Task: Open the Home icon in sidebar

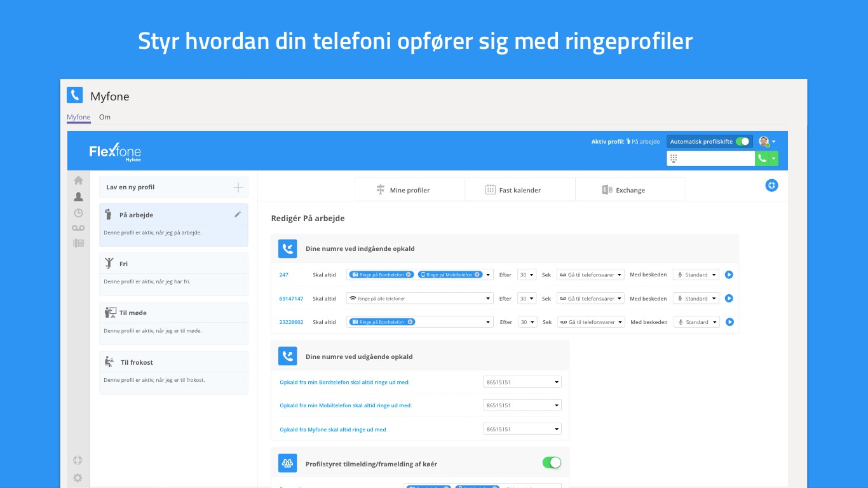Action: (78, 180)
